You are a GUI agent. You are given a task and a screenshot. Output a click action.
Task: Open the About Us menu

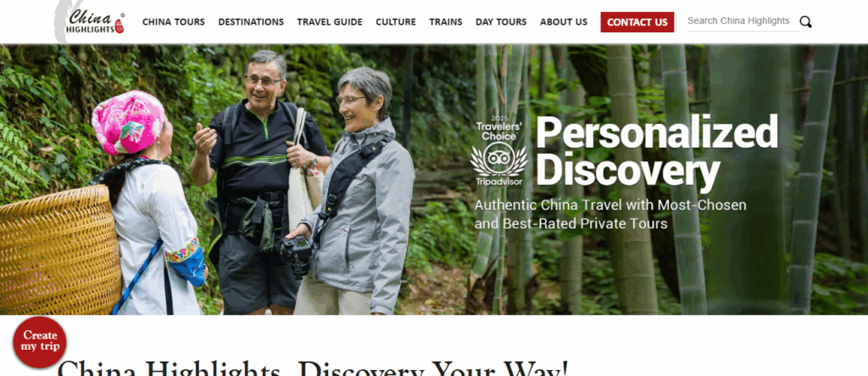tap(564, 22)
